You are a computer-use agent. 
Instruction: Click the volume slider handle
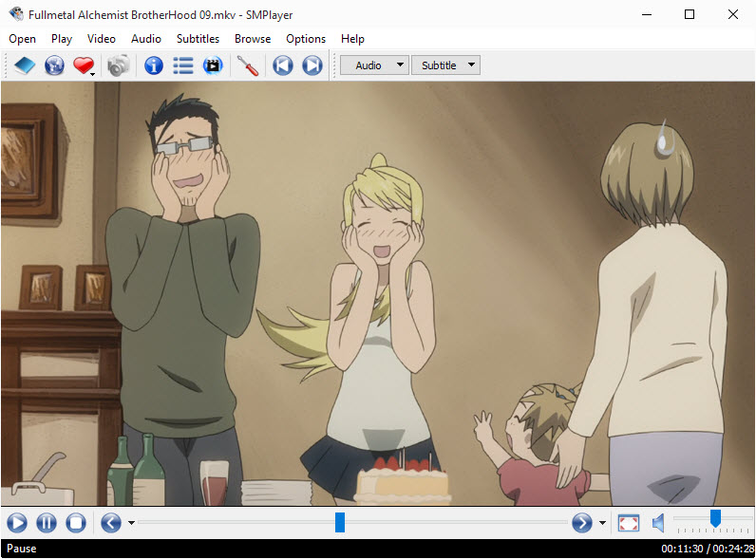715,518
